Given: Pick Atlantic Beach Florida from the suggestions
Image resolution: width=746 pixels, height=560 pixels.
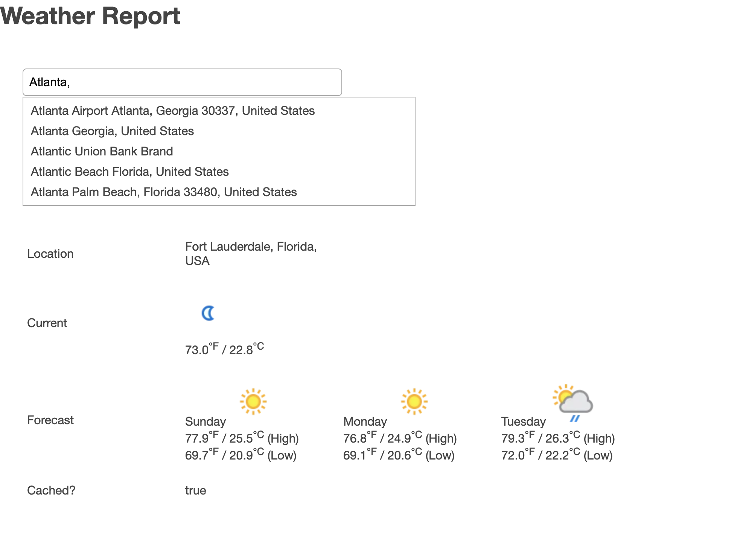Looking at the screenshot, I should 129,171.
